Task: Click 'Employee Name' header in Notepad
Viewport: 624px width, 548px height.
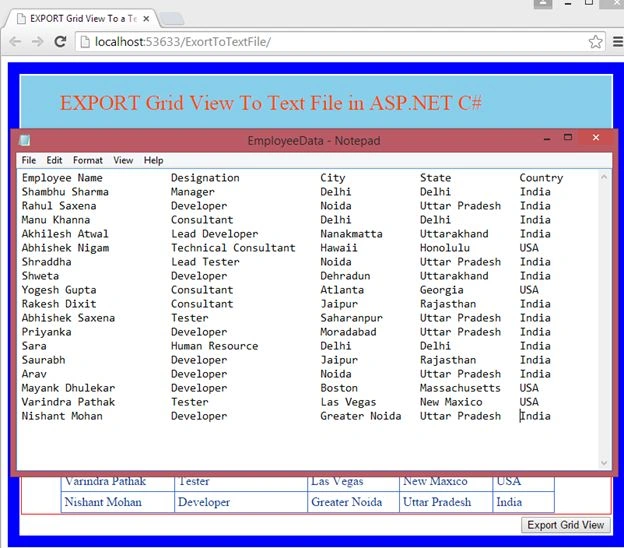Action: [x=62, y=178]
